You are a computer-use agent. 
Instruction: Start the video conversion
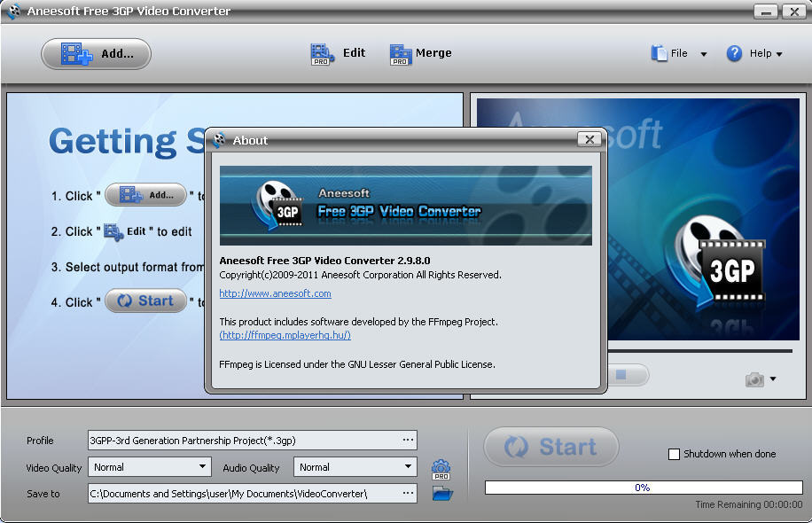[550, 448]
